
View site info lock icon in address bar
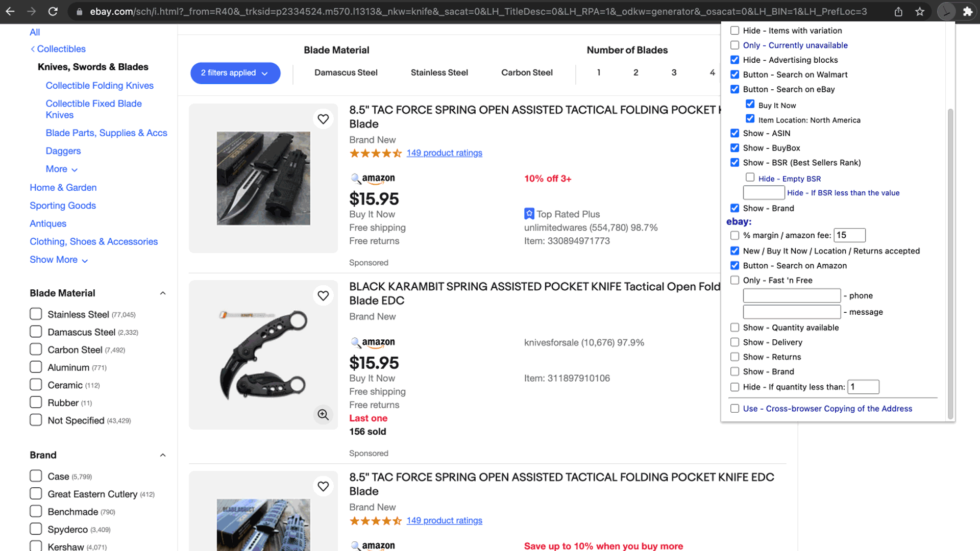pos(79,11)
